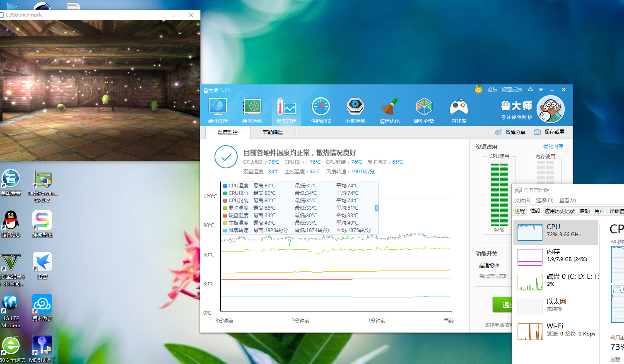624x364 pixels.
Task: Click the Ludashi mascot avatar
Action: tap(551, 109)
